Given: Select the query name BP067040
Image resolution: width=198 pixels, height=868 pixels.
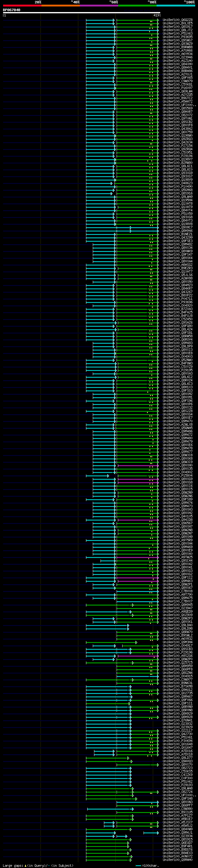Looking at the screenshot, I should tap(11, 10).
